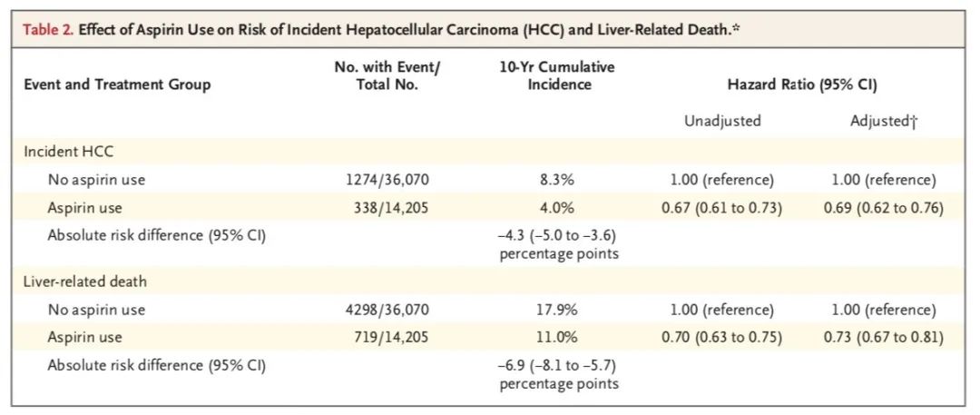Click the "Liver-related death" section row
Image resolution: width=980 pixels, height=415 pixels.
click(x=490, y=282)
